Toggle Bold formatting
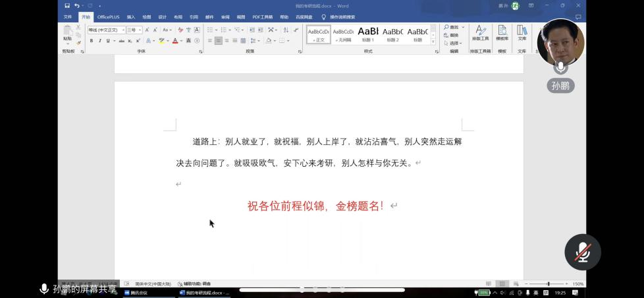644x298 pixels. tap(92, 41)
